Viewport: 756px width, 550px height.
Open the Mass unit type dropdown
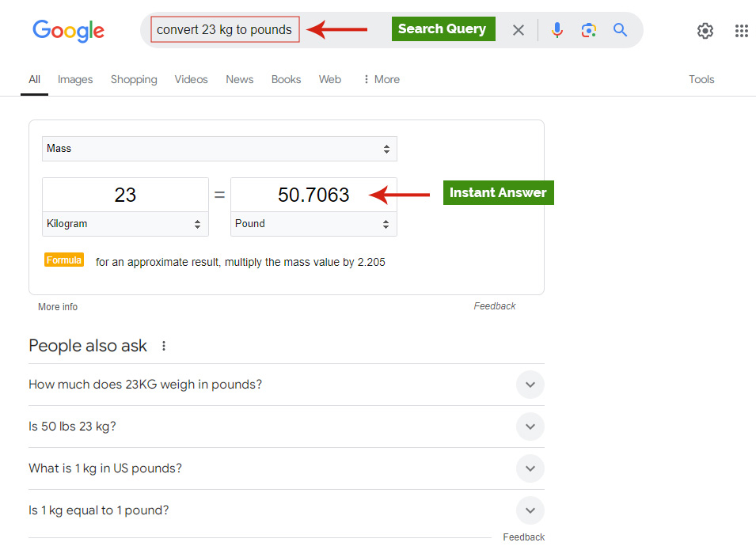pos(219,149)
